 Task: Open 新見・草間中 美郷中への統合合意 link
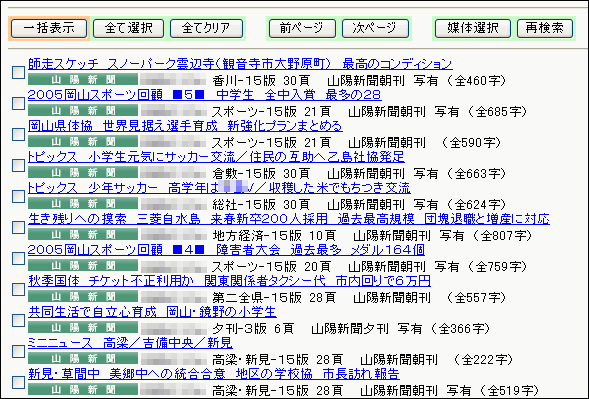pyautogui.click(x=214, y=374)
